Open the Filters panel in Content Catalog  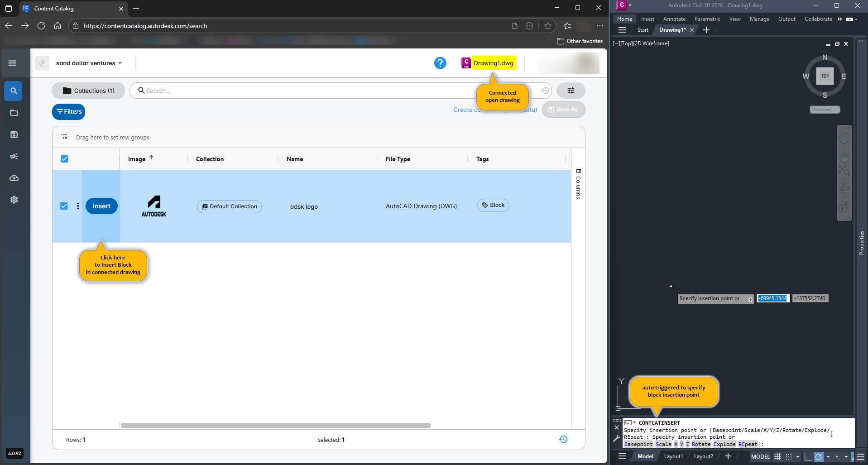point(68,111)
